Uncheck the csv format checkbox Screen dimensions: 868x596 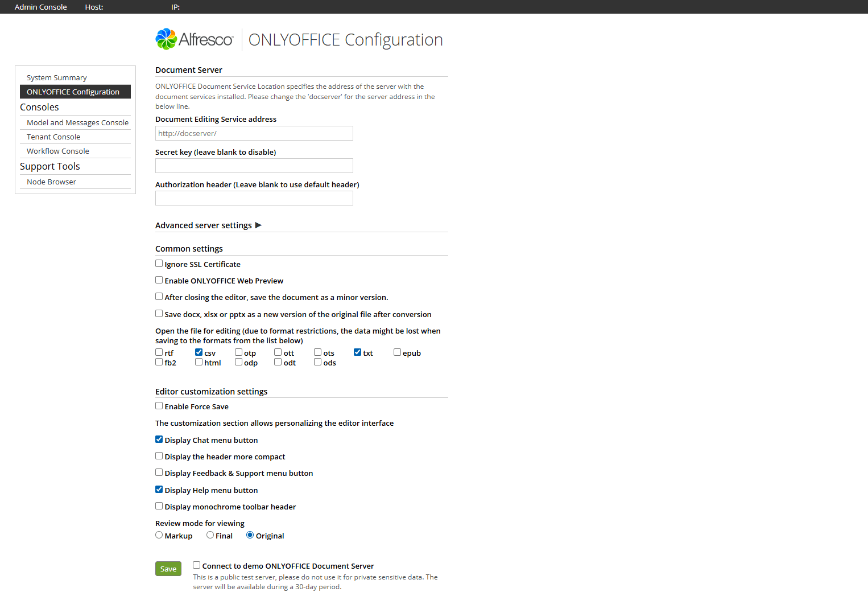coord(199,352)
